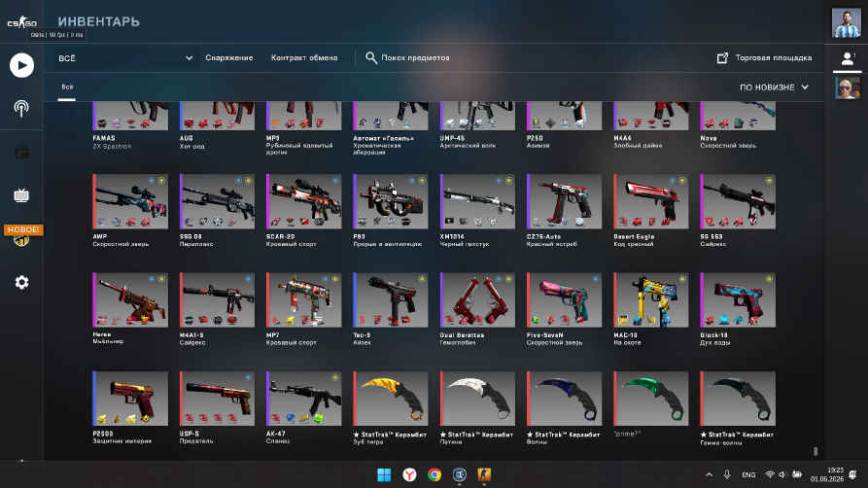Select the CZ75-Auto Красный ястреб item

point(564,201)
